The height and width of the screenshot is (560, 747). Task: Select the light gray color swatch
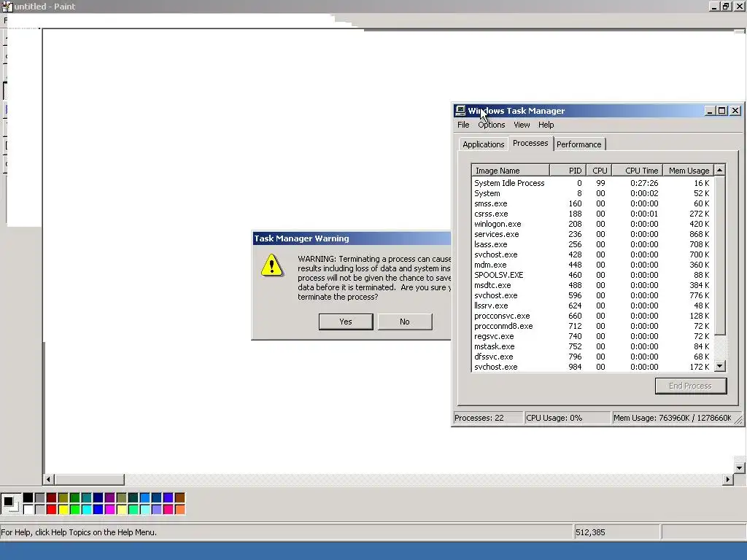coord(40,510)
